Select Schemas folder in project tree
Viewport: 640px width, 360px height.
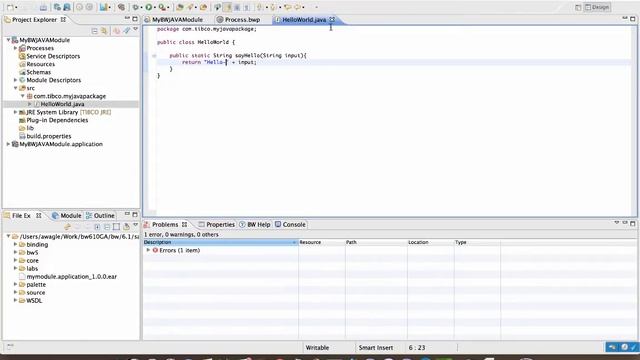[x=38, y=72]
